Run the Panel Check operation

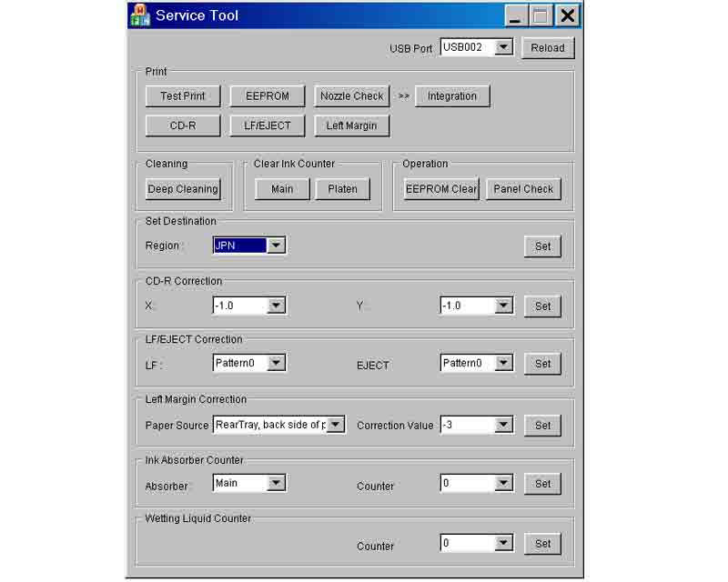click(523, 189)
